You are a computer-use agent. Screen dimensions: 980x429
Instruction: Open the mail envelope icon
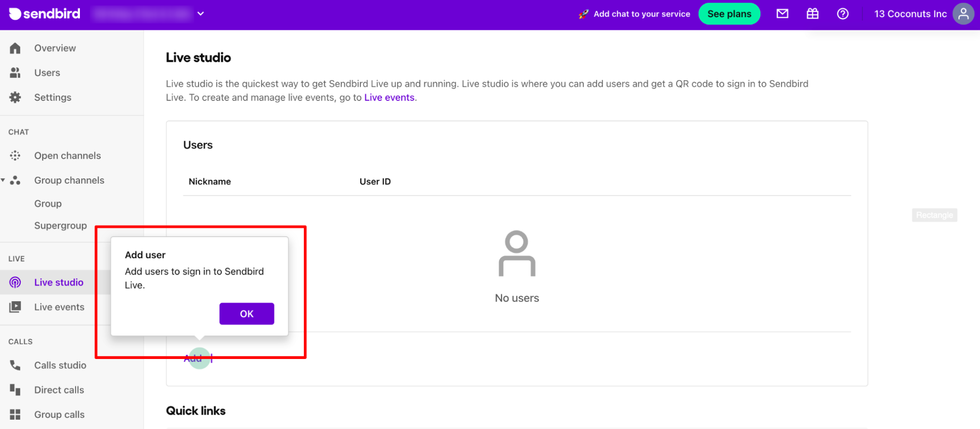click(x=782, y=14)
